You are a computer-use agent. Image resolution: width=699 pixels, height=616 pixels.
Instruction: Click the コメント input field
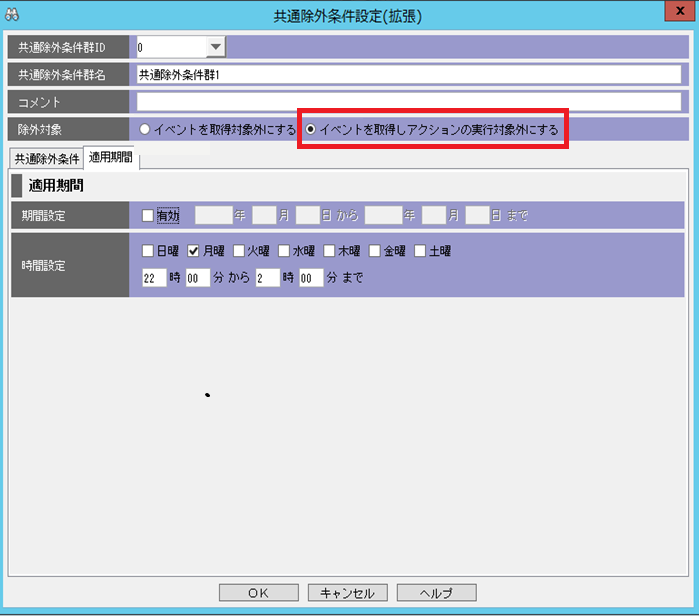point(408,102)
